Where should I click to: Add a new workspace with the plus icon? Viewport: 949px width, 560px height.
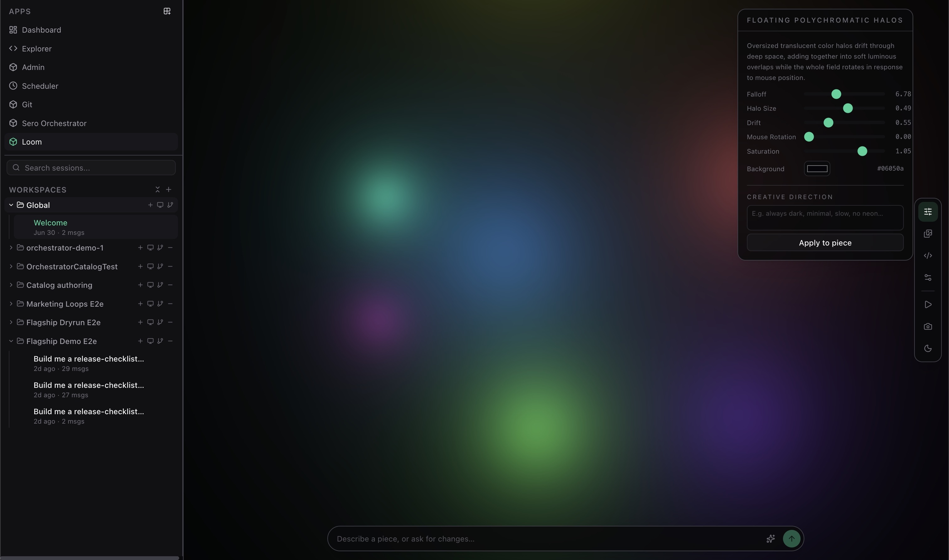[169, 189]
